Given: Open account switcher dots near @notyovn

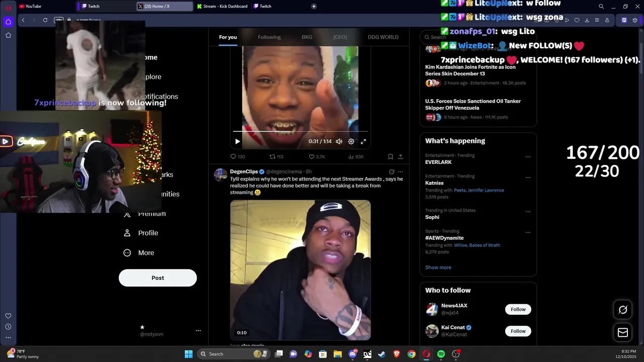Looking at the screenshot, I should point(198,331).
